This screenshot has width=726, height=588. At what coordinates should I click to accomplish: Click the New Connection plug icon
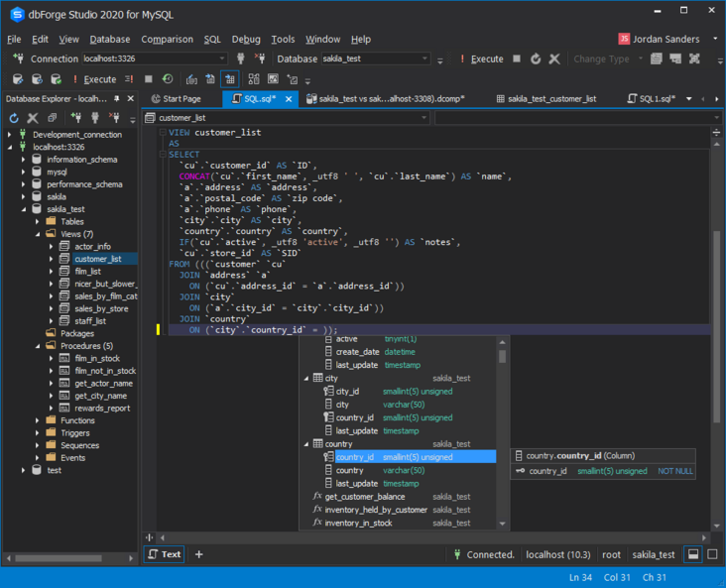[x=17, y=59]
